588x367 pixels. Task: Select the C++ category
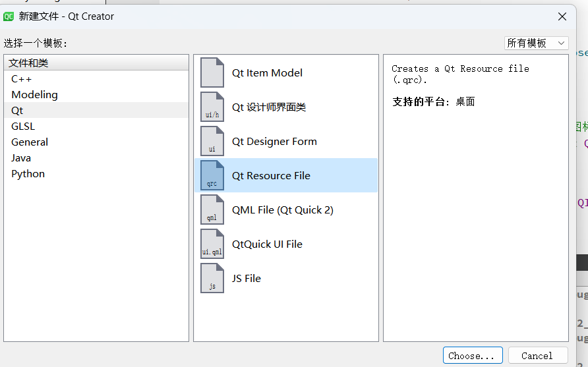click(x=22, y=79)
